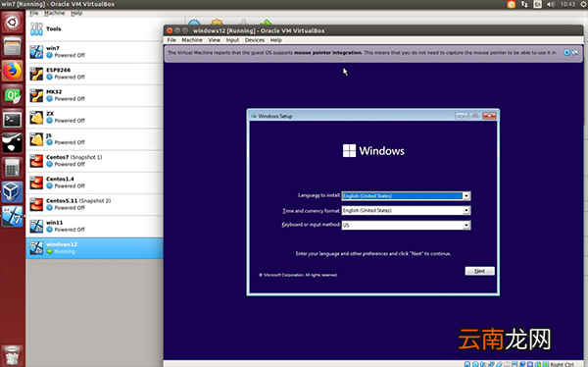588x367 pixels.
Task: Click the VirtualBox cube icon in the dock
Action: (12, 191)
